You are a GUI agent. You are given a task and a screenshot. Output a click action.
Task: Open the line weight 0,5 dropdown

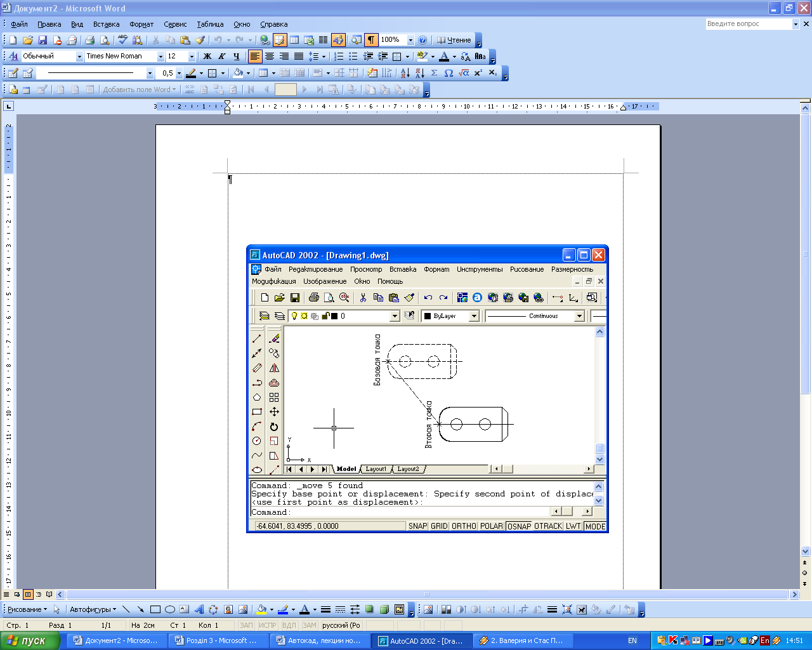(x=179, y=73)
